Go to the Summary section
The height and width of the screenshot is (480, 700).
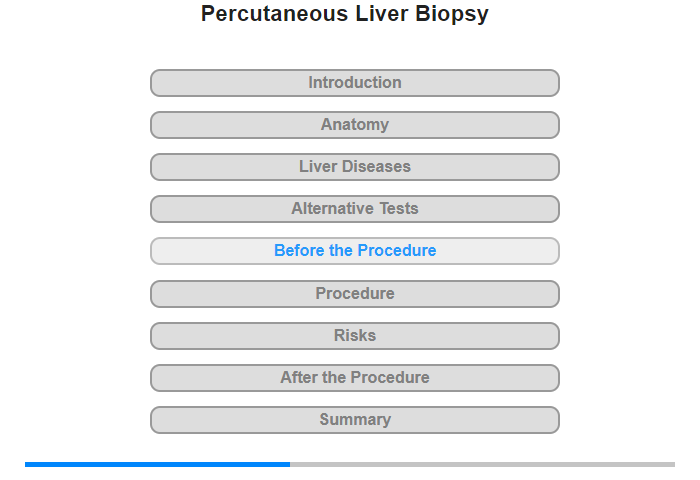(355, 420)
